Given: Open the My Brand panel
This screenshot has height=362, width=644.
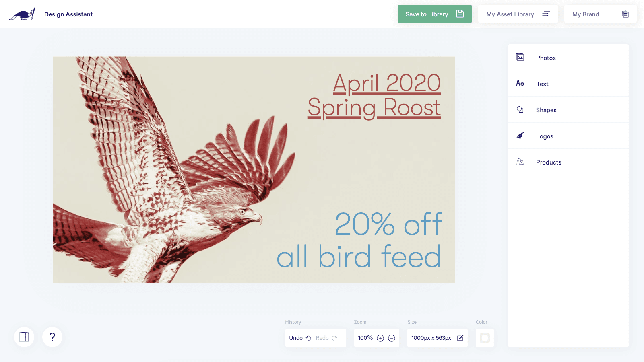Looking at the screenshot, I should 600,14.
